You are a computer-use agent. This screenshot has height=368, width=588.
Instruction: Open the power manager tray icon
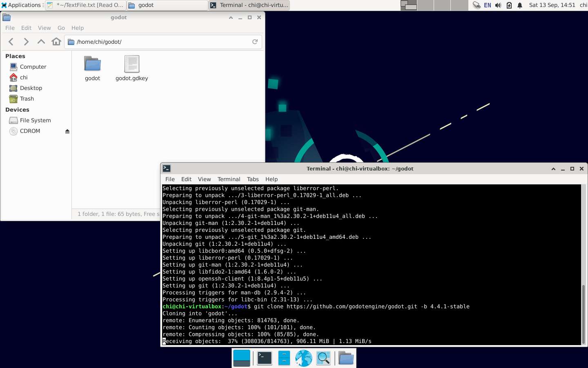509,5
